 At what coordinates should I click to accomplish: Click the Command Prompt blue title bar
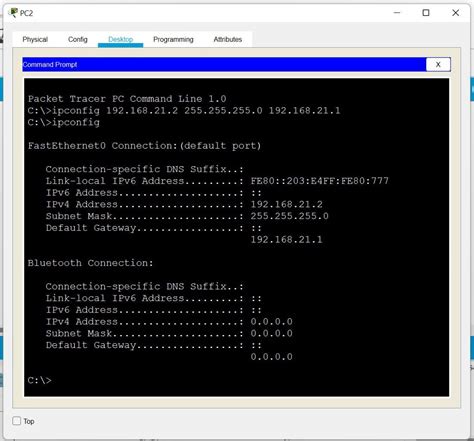pyautogui.click(x=224, y=64)
